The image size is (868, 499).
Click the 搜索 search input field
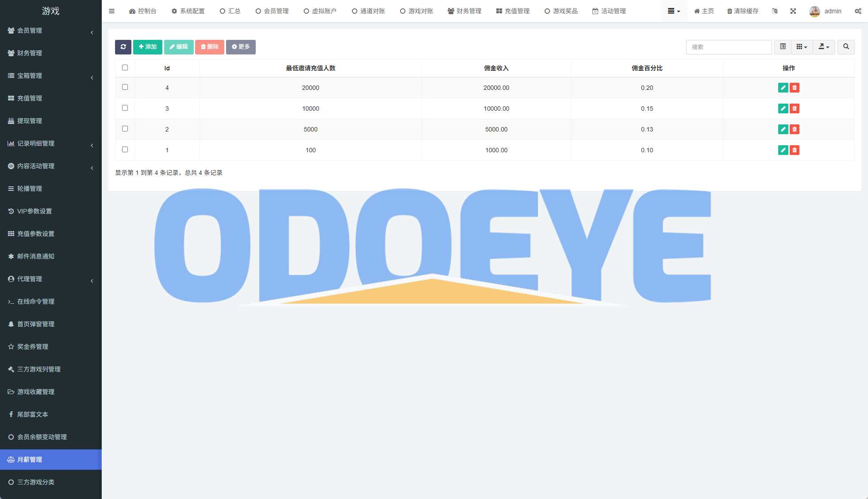729,47
